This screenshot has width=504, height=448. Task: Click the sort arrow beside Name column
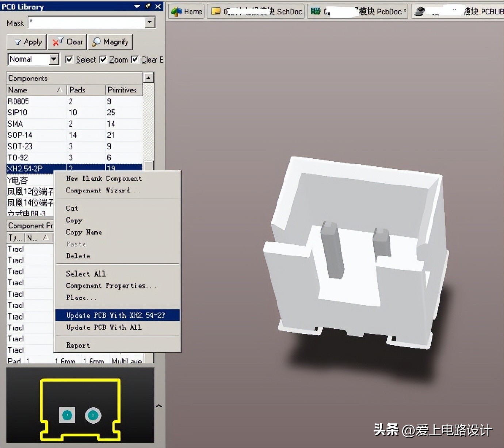60,90
